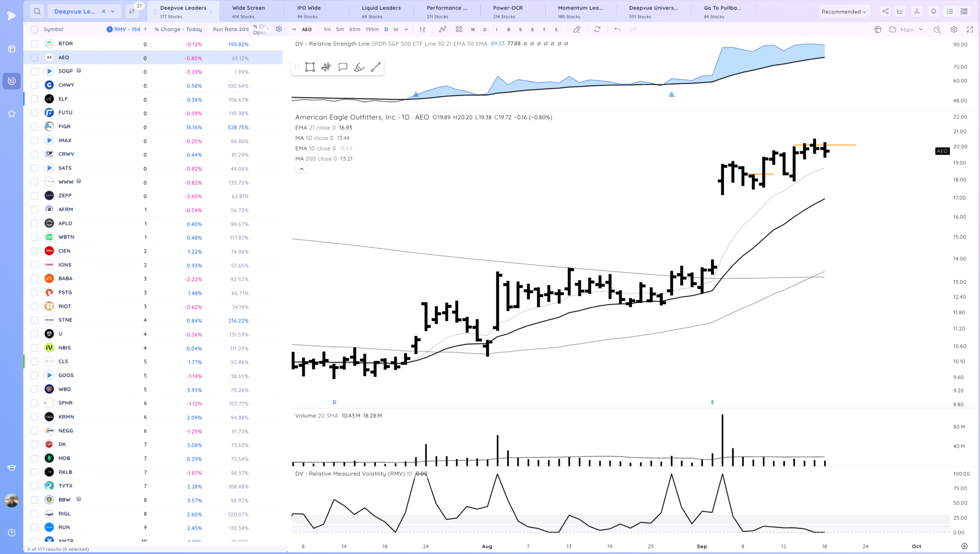The width and height of the screenshot is (980, 554).
Task: Click the circled T button in the chart toolbar
Action: coord(544,29)
